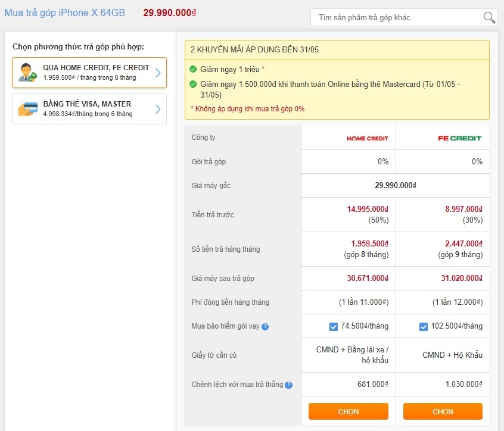This screenshot has width=504, height=431.
Task: Click the Visa/Master card icon
Action: (27, 109)
